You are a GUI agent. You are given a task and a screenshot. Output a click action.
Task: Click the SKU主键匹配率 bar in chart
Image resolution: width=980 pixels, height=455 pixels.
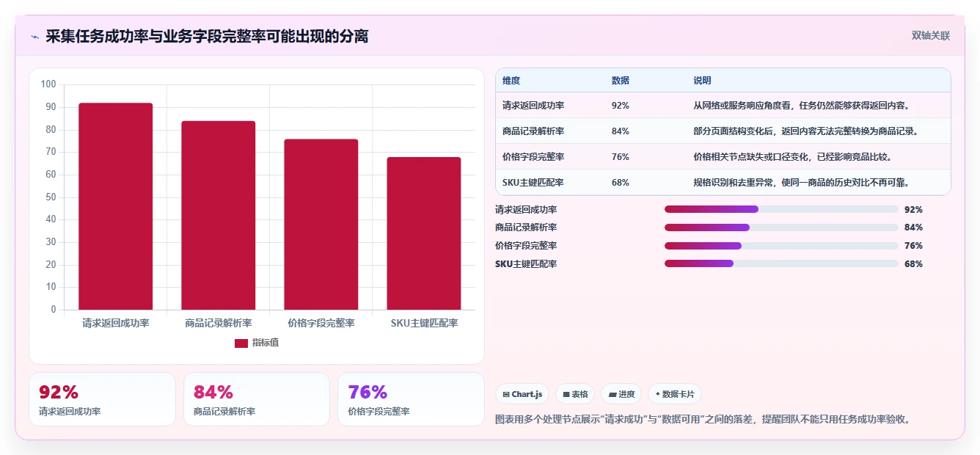point(424,233)
